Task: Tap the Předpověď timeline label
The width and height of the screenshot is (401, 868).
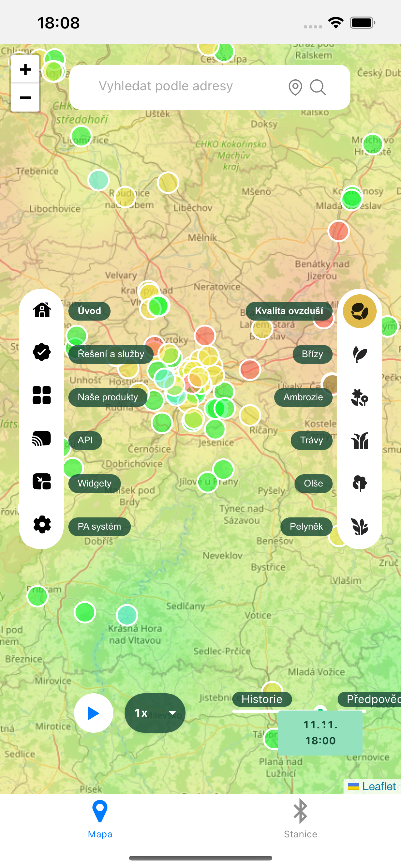Action: point(369,699)
